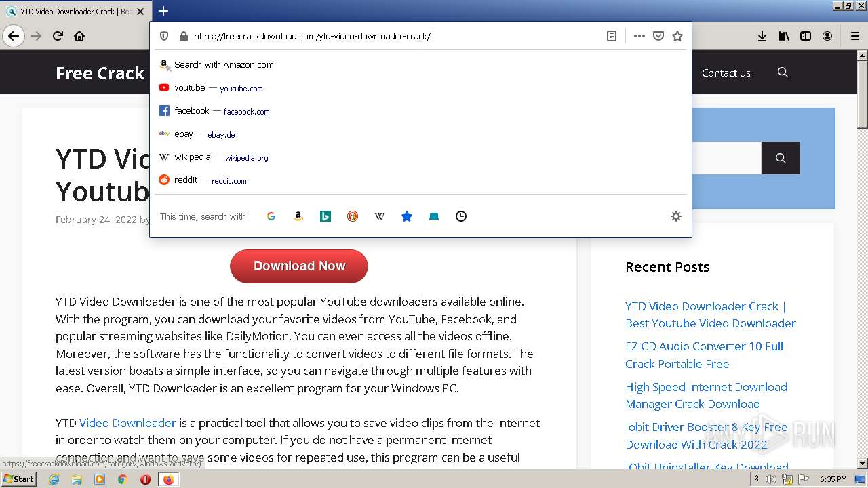The image size is (868, 488).
Task: Click the system tray volume icon
Action: click(771, 479)
